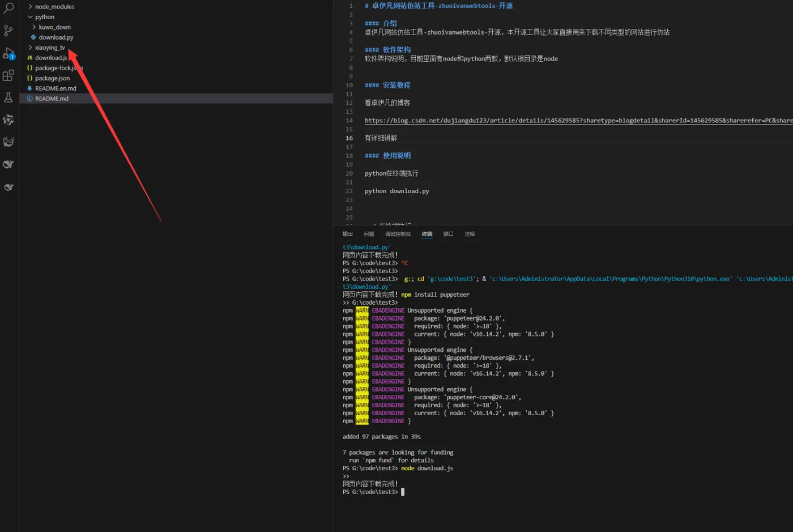The image size is (793, 532).
Task: Open Run and Debug with badge
Action: [8, 53]
